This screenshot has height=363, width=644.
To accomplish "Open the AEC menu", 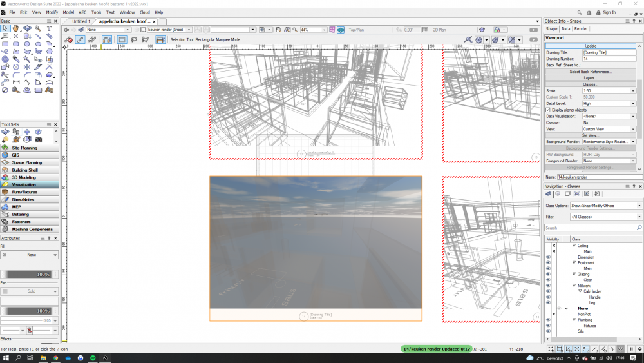I will (82, 12).
